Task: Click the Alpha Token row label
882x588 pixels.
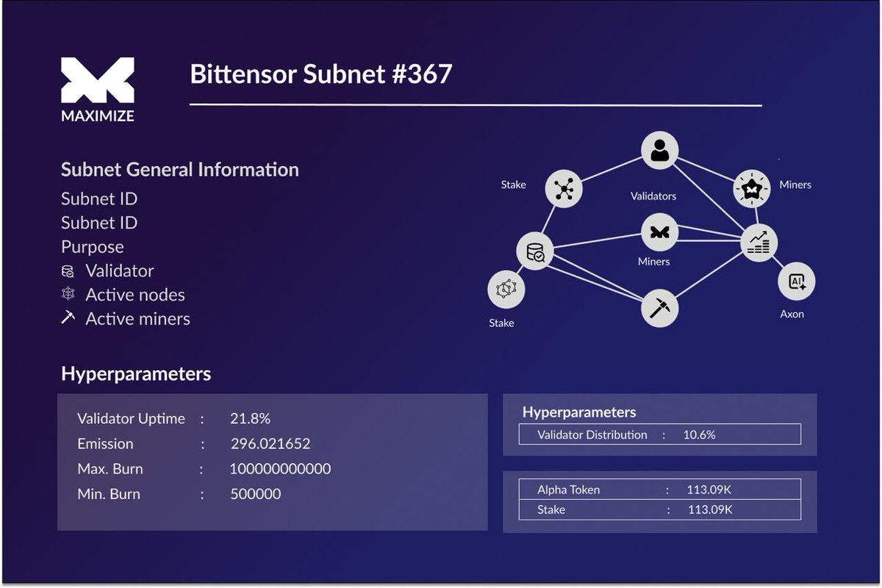Action: pos(569,490)
